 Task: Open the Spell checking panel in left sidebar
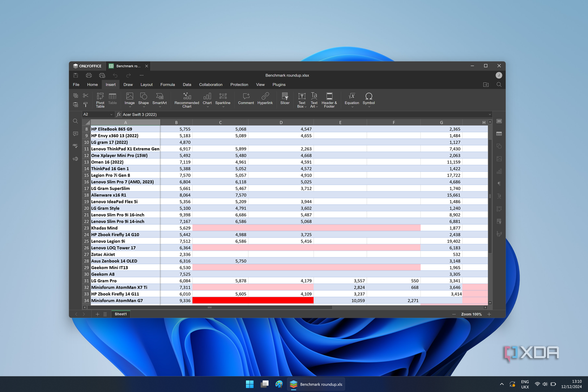pyautogui.click(x=75, y=146)
